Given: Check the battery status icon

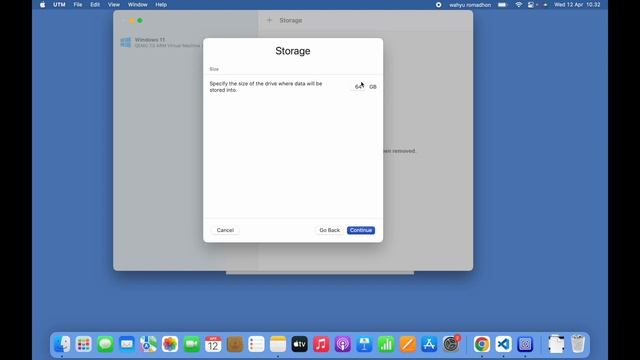Looking at the screenshot, I should 502,5.
